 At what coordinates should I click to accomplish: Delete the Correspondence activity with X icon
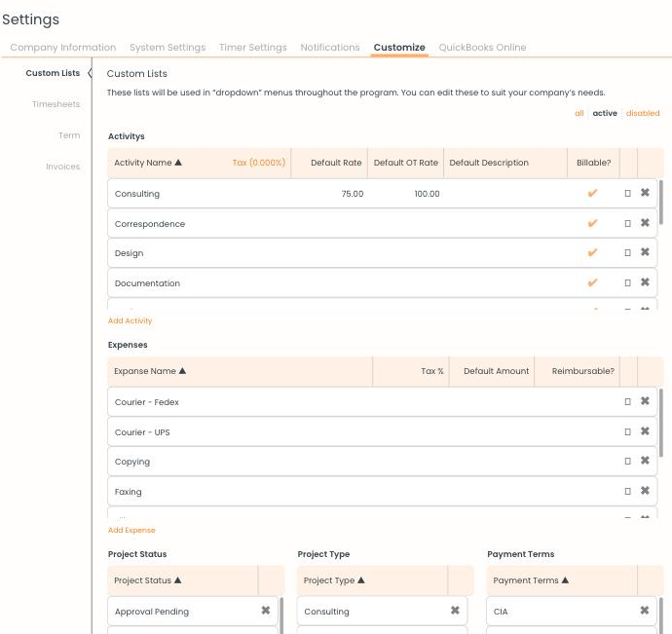[x=645, y=222]
